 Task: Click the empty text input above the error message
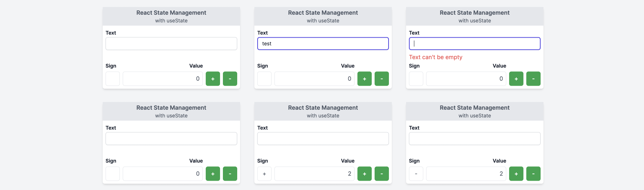pos(475,43)
